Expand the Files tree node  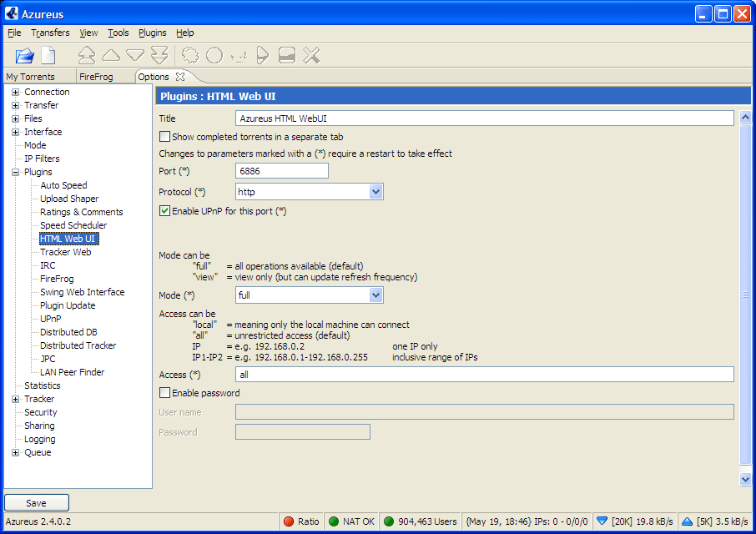coord(15,118)
